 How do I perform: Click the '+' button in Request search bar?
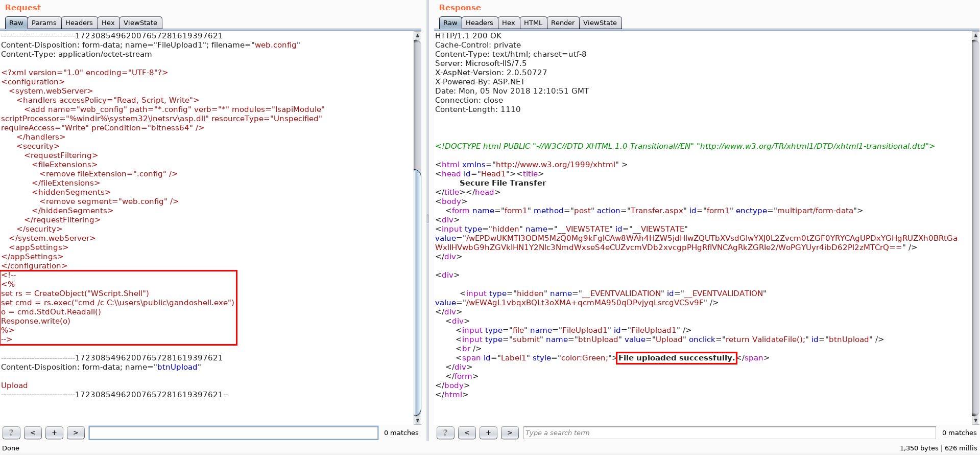[54, 433]
